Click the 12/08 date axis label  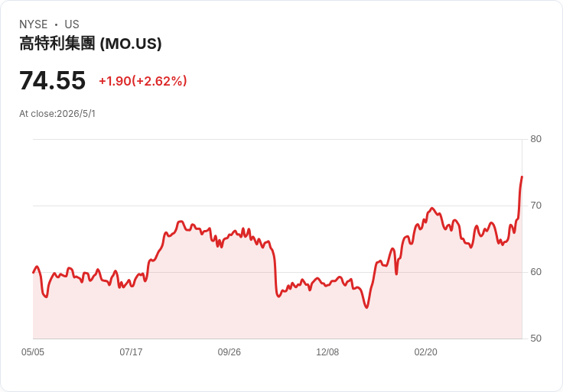pos(327,352)
